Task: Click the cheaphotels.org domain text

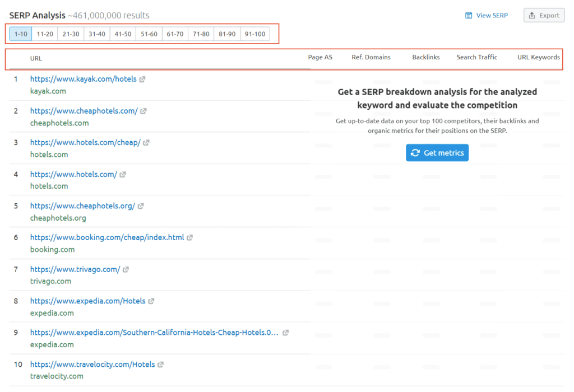Action: [58, 218]
